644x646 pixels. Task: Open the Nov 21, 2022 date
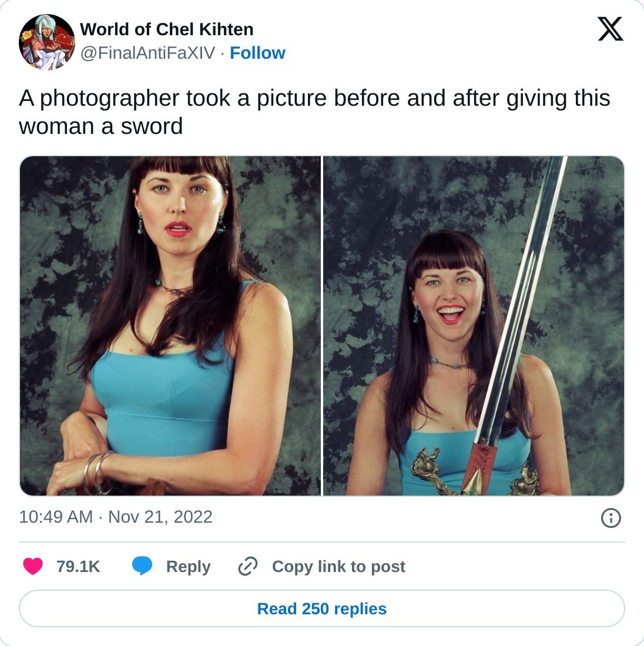(x=160, y=517)
